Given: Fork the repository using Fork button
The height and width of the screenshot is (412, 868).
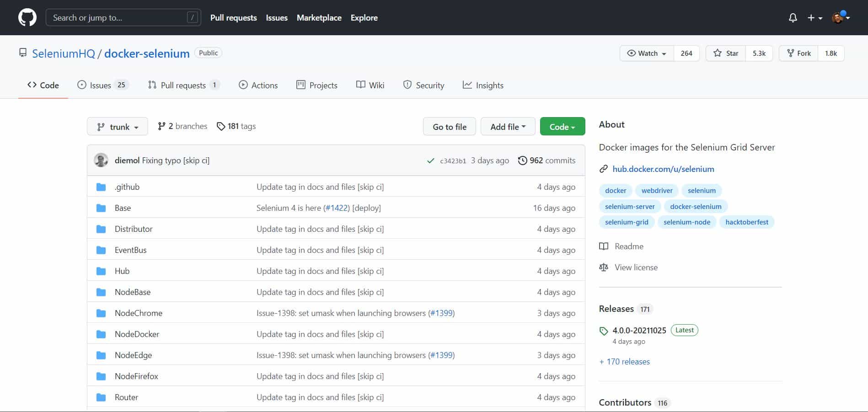Looking at the screenshot, I should pyautogui.click(x=799, y=54).
